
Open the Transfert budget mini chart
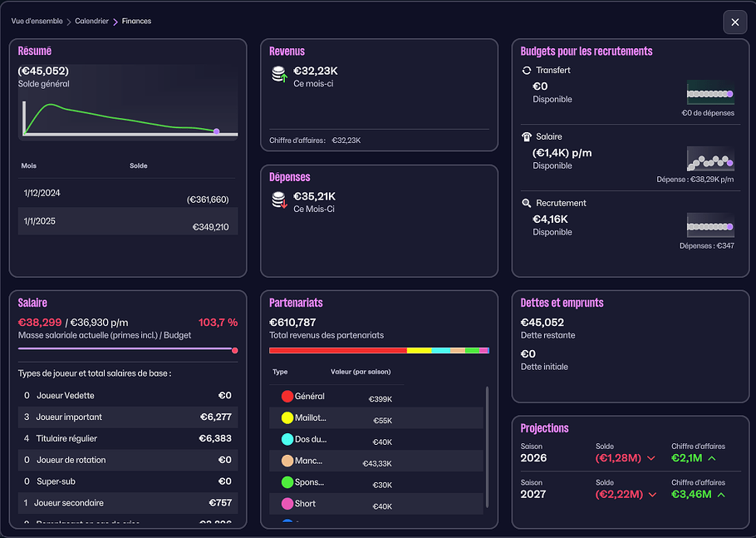[x=710, y=92]
